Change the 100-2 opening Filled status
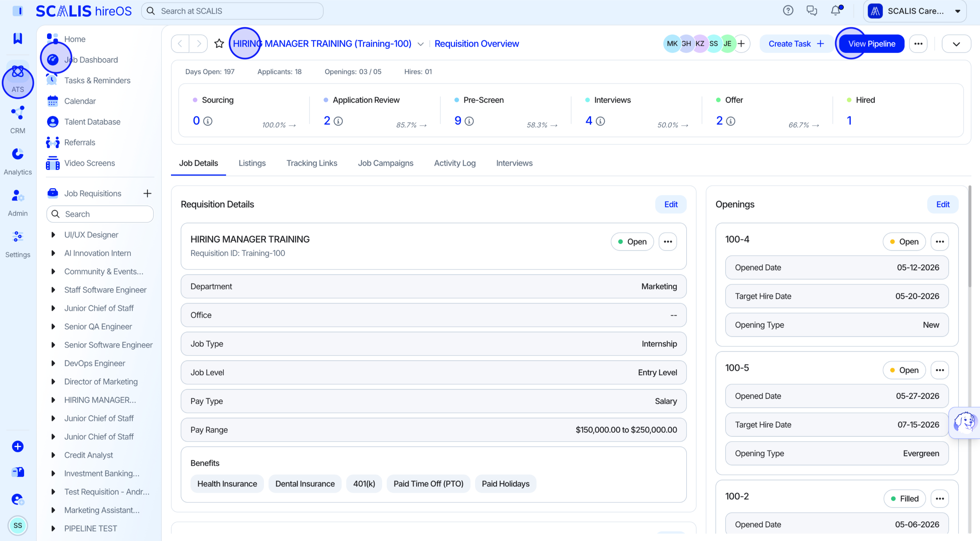980x541 pixels. tap(904, 499)
